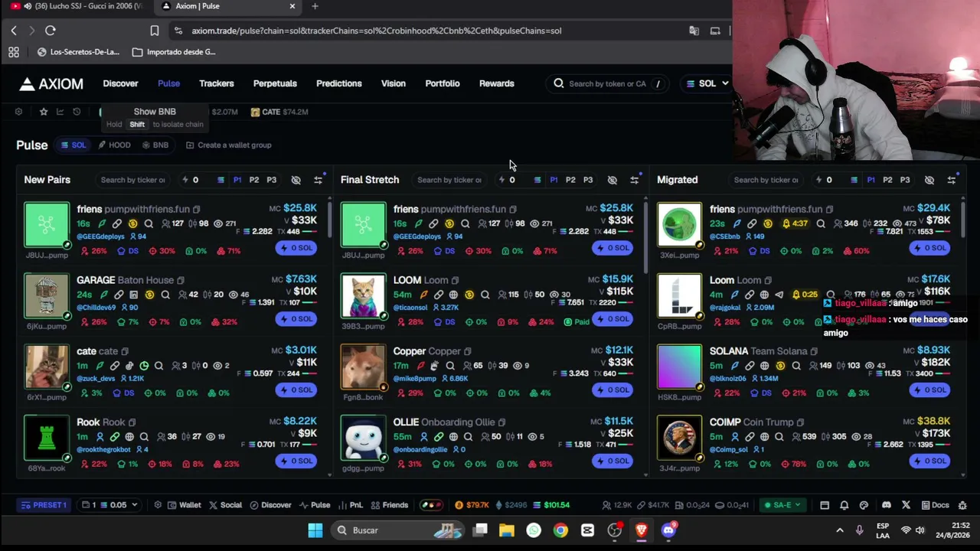Open the chart icon in ticker bar
The image size is (980, 551).
tap(60, 112)
